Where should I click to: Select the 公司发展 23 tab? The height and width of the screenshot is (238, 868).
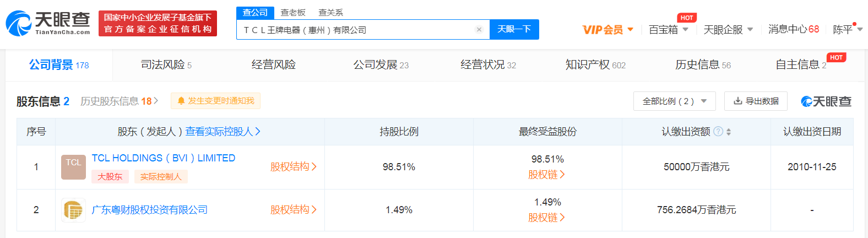(381, 65)
